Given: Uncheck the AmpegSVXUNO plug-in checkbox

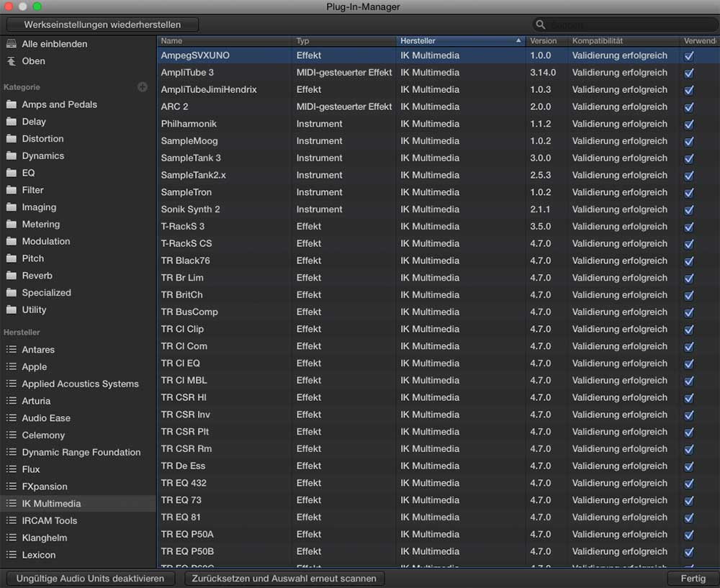Looking at the screenshot, I should coord(689,55).
